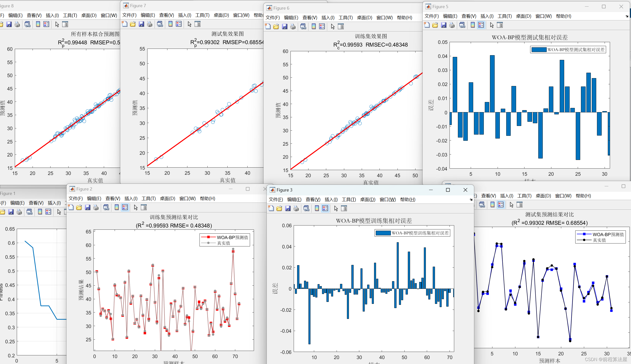Click the Figure 6 title bar
The image size is (631, 364).
point(343,8)
